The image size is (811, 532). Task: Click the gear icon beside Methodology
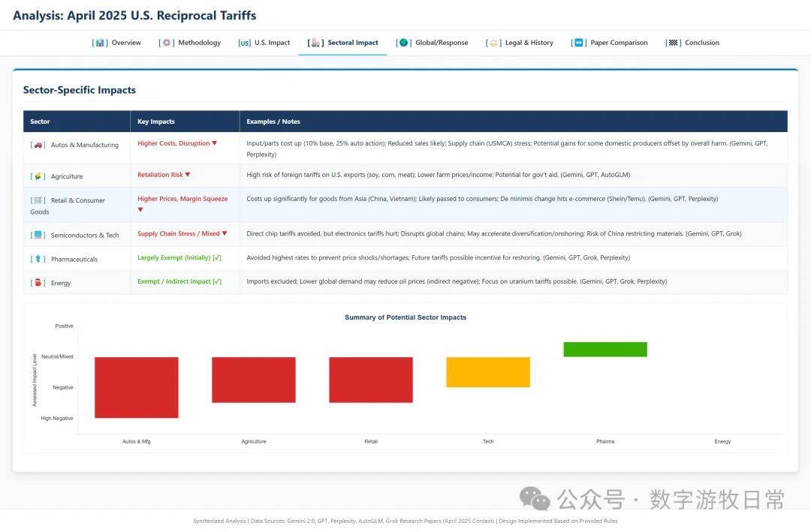pos(167,43)
